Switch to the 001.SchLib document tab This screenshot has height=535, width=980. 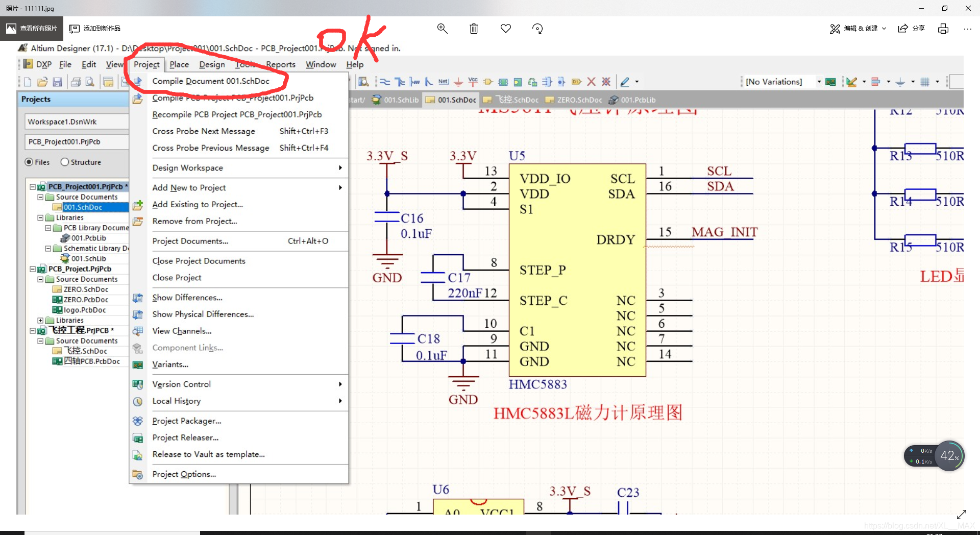tap(396, 100)
